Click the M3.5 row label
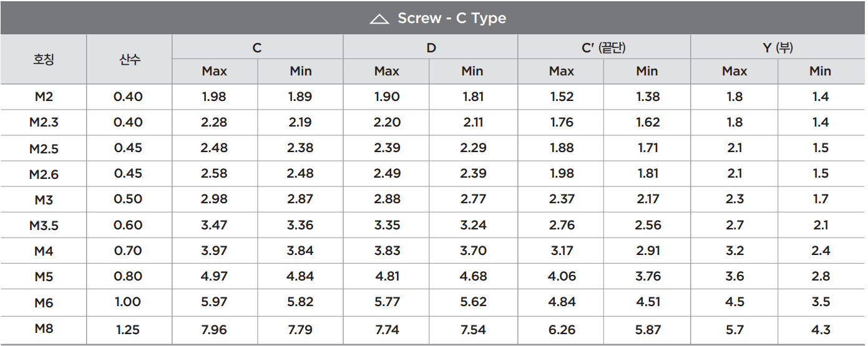Screen dimensions: 868x346 point(44,226)
